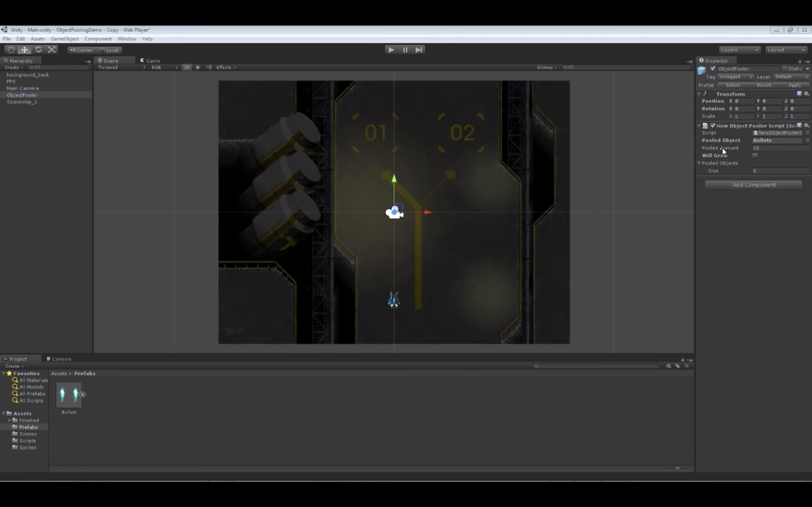Image resolution: width=812 pixels, height=507 pixels.
Task: Edit the Pooled Count input field
Action: pyautogui.click(x=780, y=148)
